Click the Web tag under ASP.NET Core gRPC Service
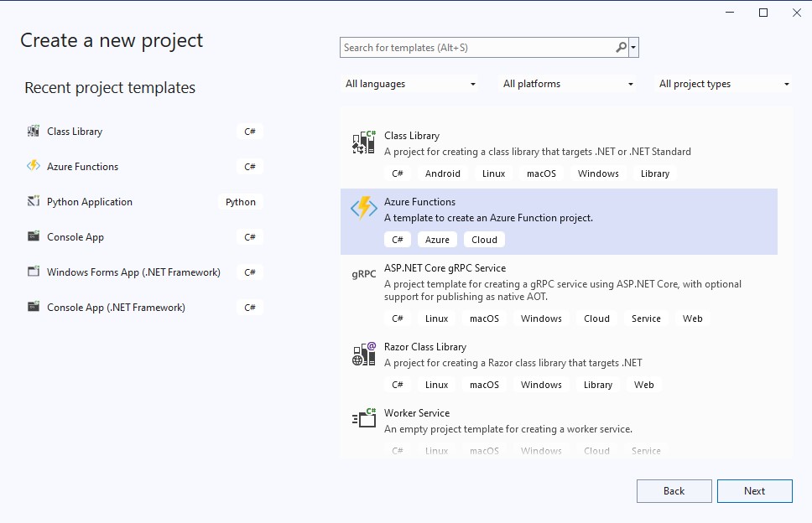812x523 pixels. (x=692, y=318)
